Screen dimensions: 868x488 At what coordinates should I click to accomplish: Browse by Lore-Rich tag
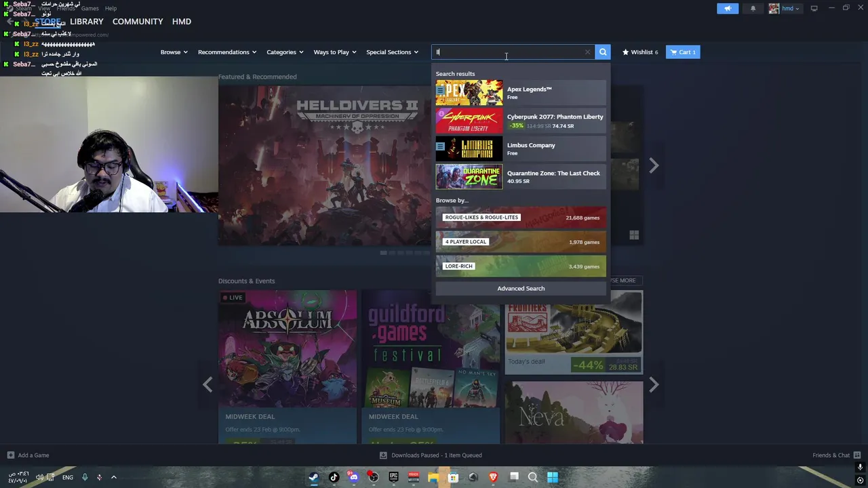point(521,266)
